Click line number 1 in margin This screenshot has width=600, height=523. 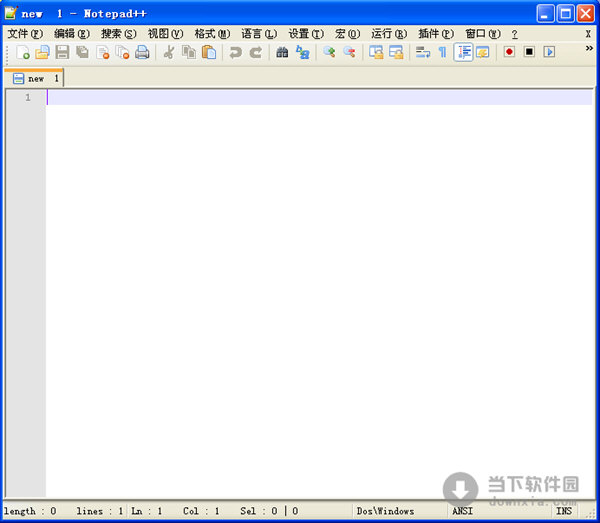[28, 98]
